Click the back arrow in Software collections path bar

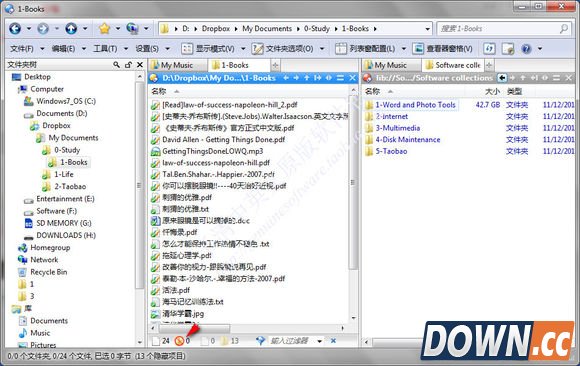point(502,78)
